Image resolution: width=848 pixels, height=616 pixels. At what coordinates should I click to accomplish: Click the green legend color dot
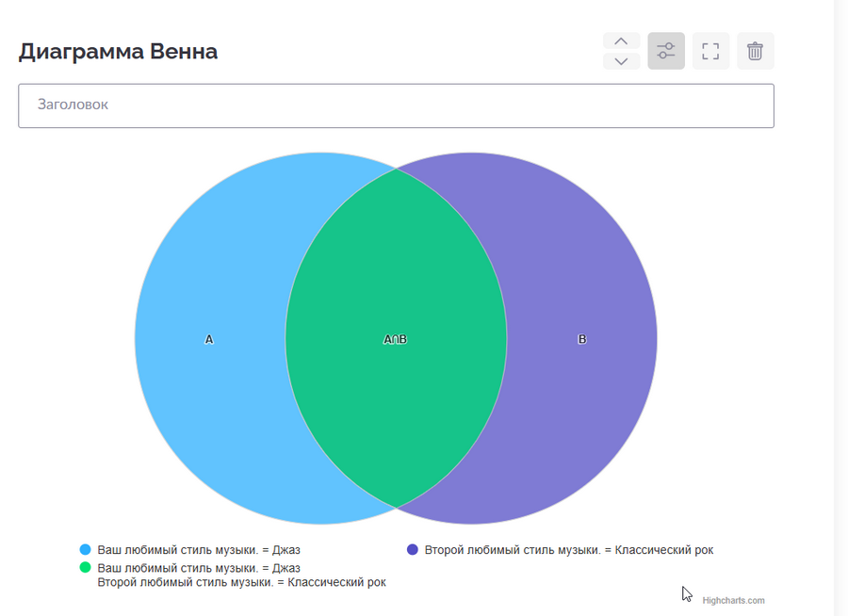[86, 568]
